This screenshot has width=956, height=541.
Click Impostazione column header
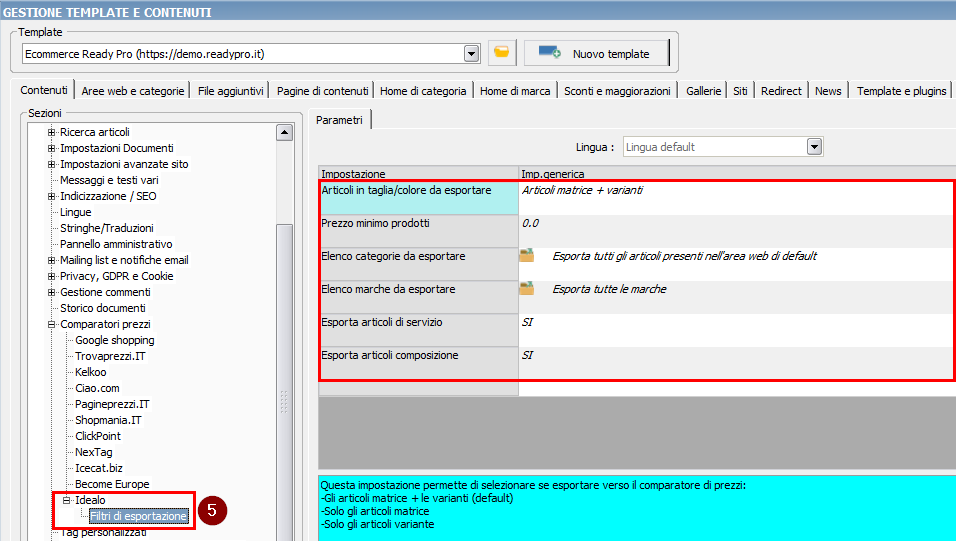point(418,173)
